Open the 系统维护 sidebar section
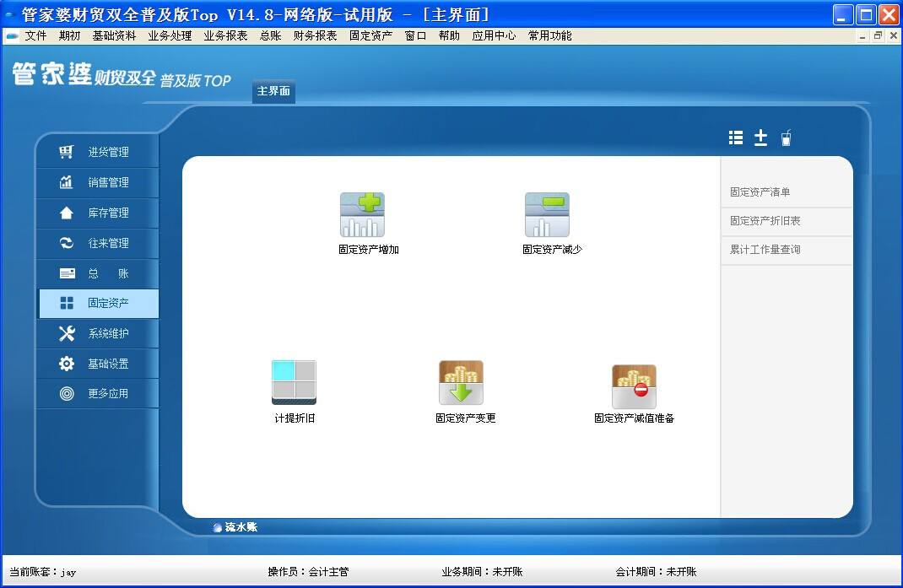The width and height of the screenshot is (903, 588). [x=98, y=334]
